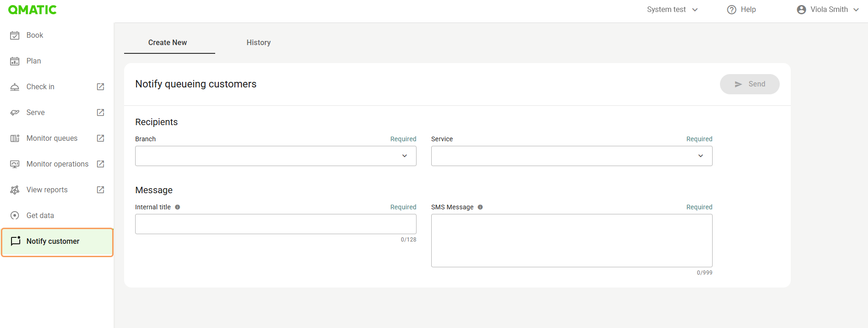Viewport: 868px width, 328px height.
Task: Click the Serve handshake icon
Action: coord(15,113)
